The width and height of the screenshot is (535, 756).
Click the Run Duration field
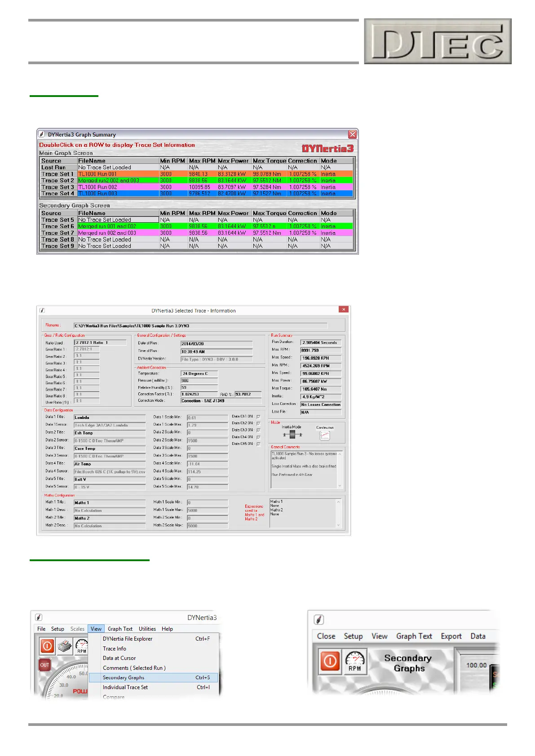click(x=321, y=343)
